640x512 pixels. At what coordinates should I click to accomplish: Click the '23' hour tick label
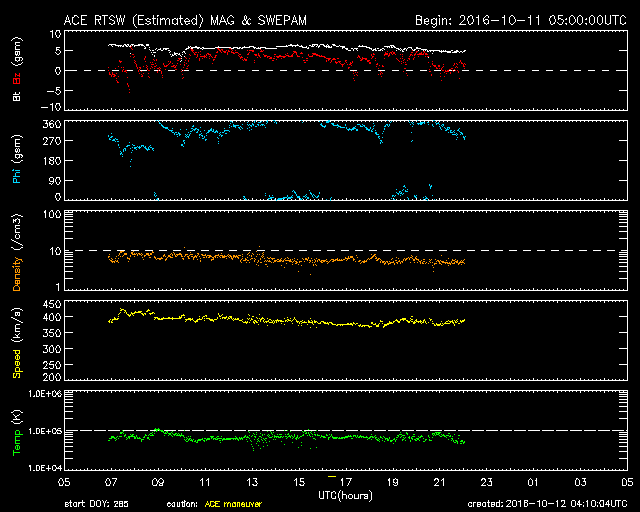487,483
